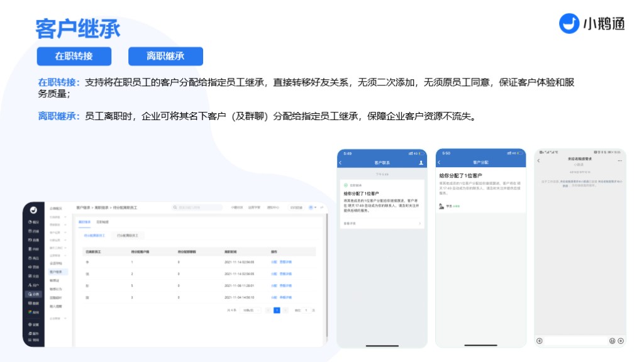
Task: Click 查看详情 in the 2021-11-08 row
Action: tap(286, 286)
